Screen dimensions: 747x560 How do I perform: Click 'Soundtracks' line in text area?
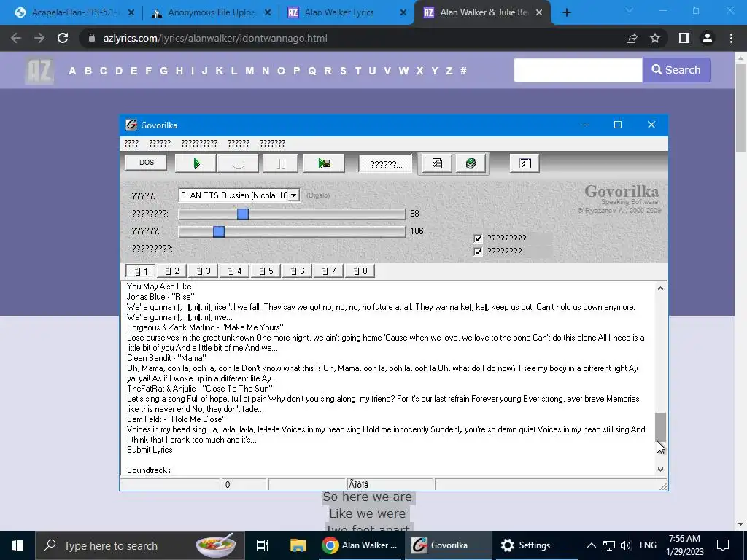tap(149, 470)
